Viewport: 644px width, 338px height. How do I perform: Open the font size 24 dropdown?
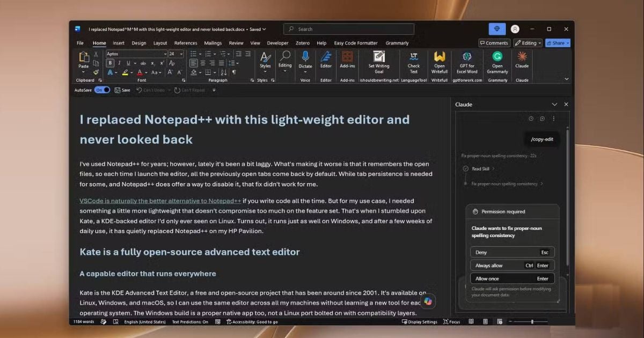coord(181,54)
